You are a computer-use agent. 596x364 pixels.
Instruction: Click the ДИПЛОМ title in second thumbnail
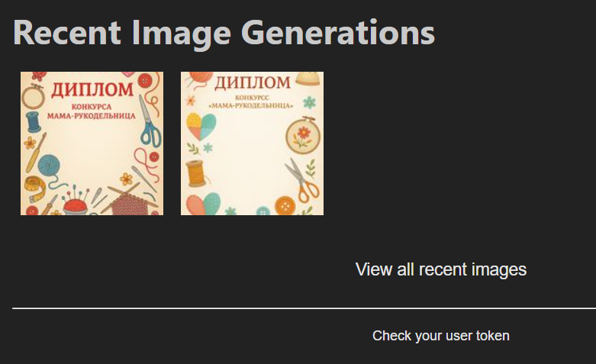click(252, 82)
